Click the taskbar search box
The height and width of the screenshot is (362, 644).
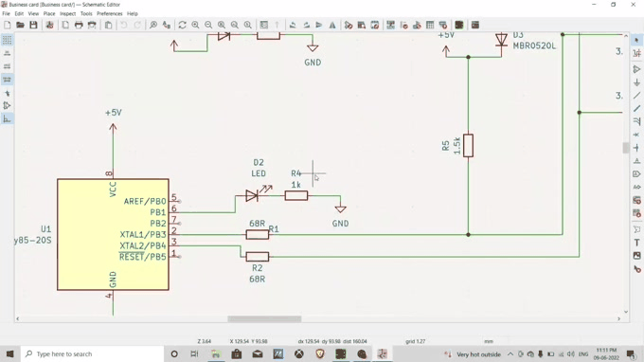(x=92, y=353)
